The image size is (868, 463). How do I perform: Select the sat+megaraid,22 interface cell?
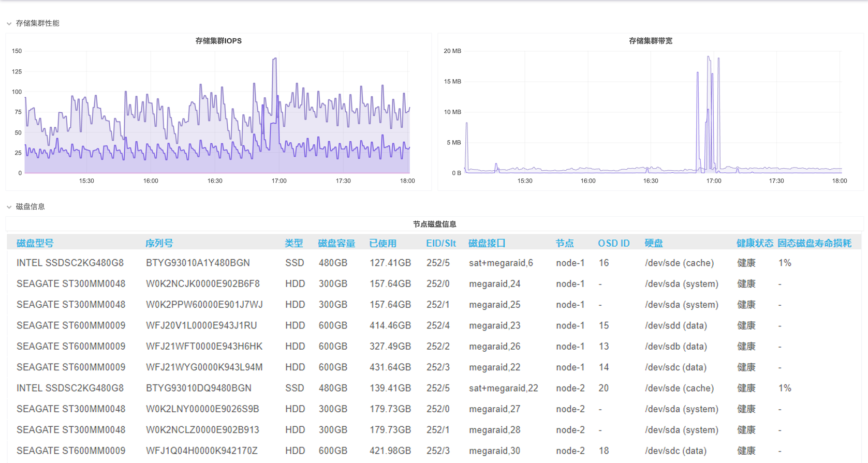point(503,388)
